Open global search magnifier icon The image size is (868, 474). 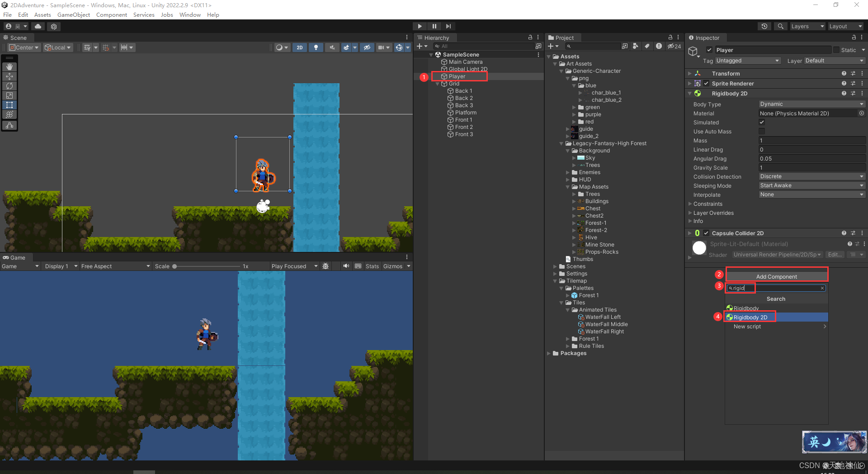pyautogui.click(x=780, y=26)
